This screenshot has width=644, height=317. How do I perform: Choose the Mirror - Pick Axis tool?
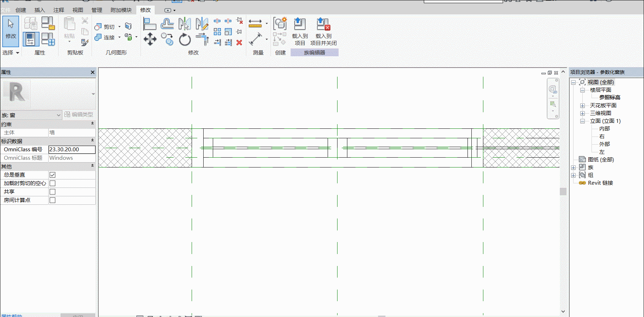tap(185, 24)
